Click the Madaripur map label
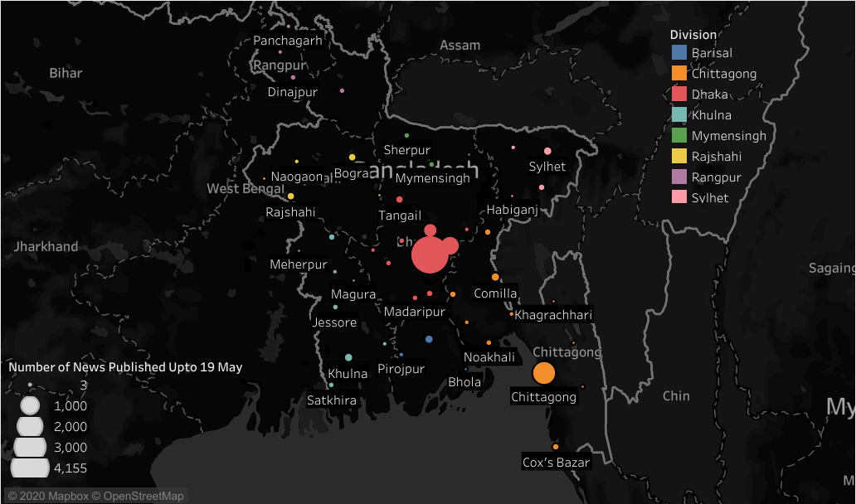This screenshot has height=504, width=856. [415, 312]
